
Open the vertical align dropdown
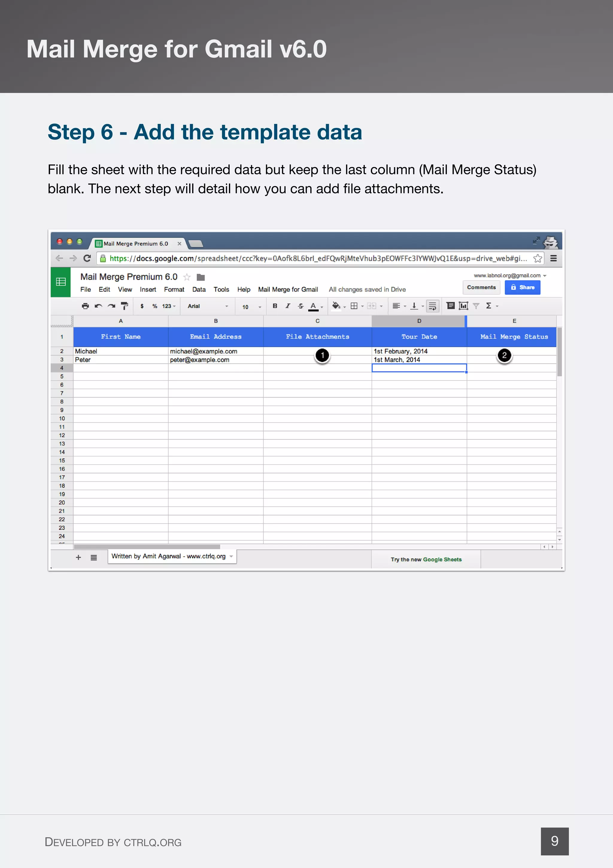pyautogui.click(x=417, y=306)
